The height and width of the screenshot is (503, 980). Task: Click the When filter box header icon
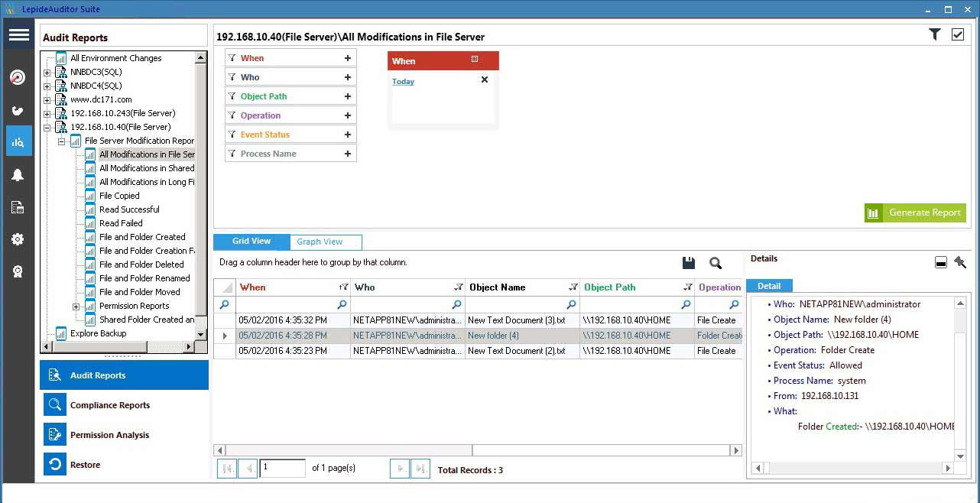click(475, 60)
